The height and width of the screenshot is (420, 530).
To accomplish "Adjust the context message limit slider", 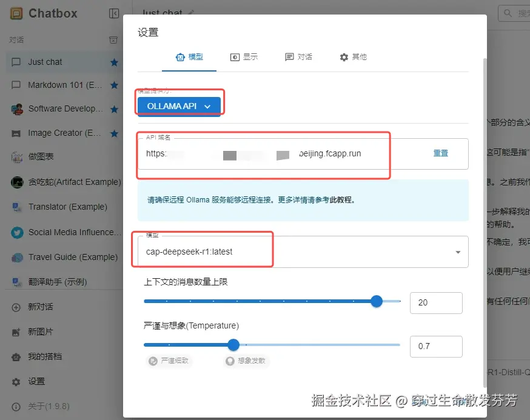I will (x=272, y=301).
